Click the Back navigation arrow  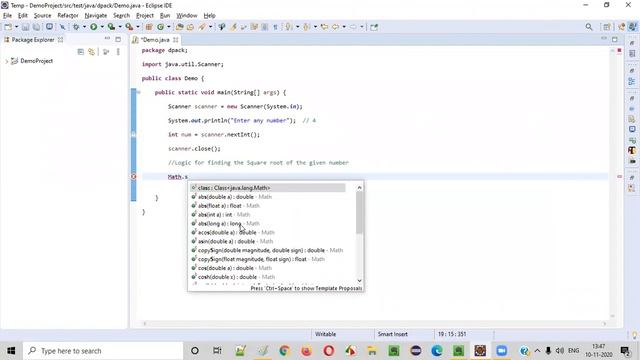[336, 27]
